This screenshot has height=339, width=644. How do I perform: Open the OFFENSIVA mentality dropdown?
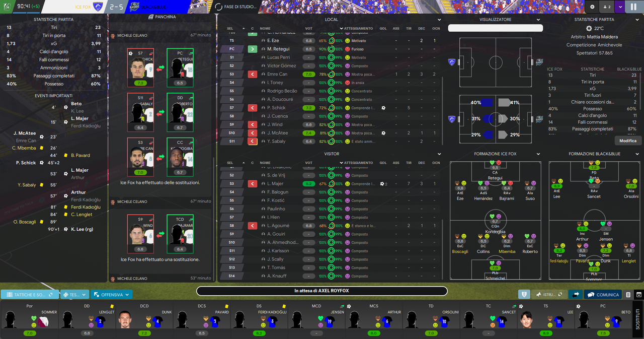point(112,295)
